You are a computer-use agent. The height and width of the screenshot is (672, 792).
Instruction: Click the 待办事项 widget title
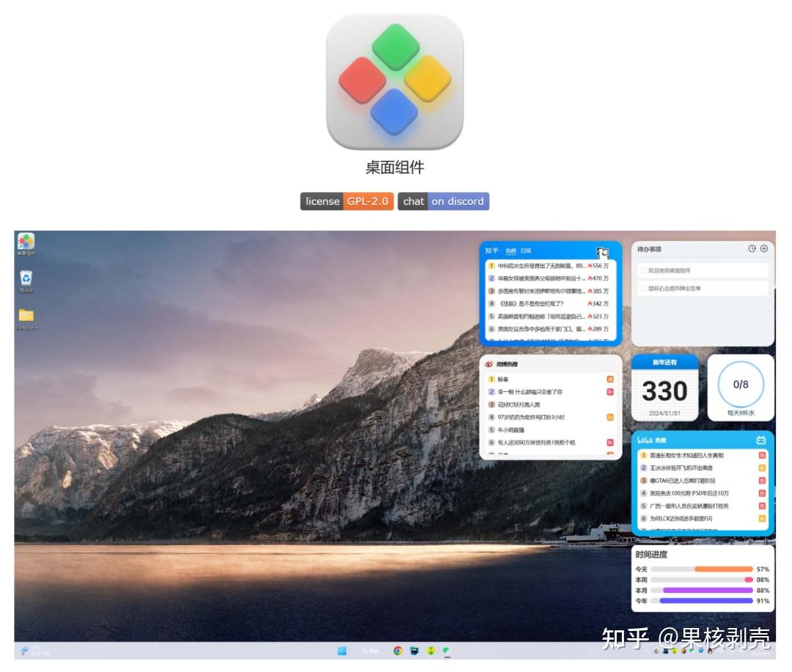tap(649, 249)
